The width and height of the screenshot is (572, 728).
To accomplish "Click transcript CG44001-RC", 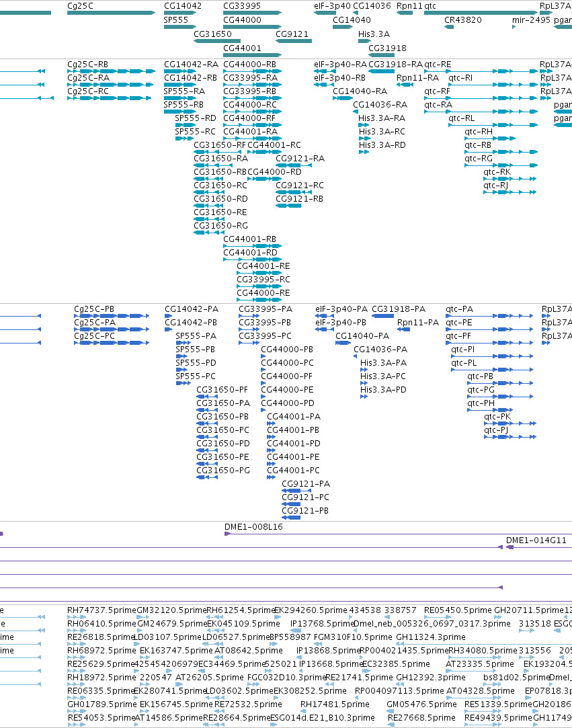I will pyautogui.click(x=274, y=145).
